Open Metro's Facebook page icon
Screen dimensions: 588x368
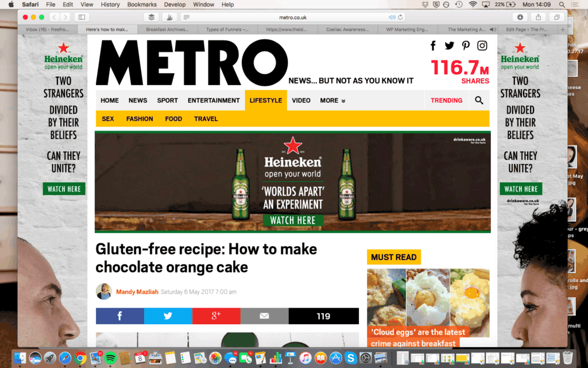pos(433,45)
